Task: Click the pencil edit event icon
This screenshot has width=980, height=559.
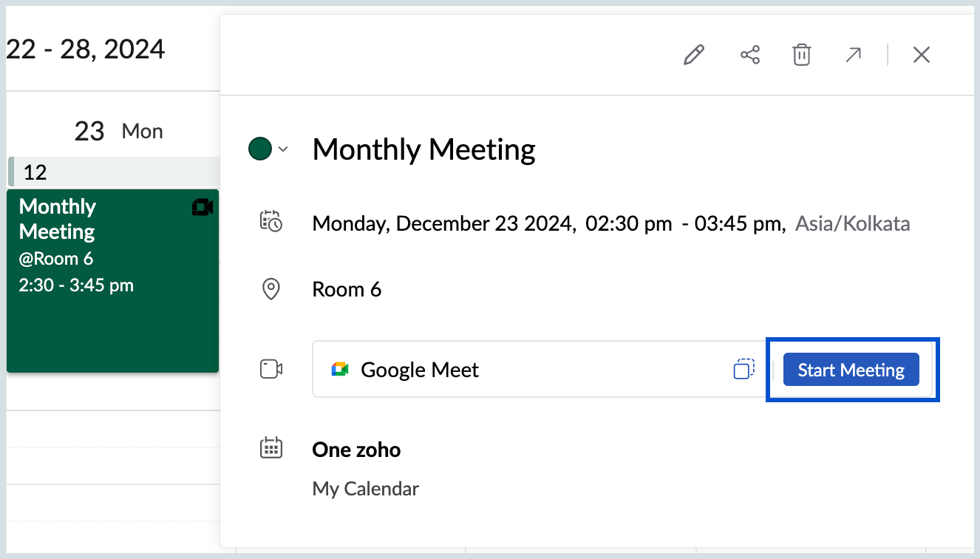Action: click(694, 55)
